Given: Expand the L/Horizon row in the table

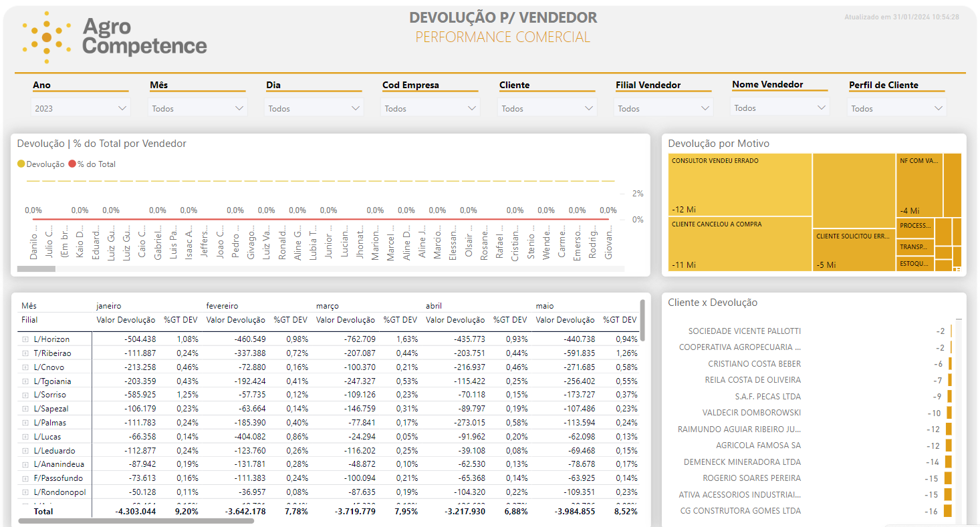Looking at the screenshot, I should click(25, 339).
